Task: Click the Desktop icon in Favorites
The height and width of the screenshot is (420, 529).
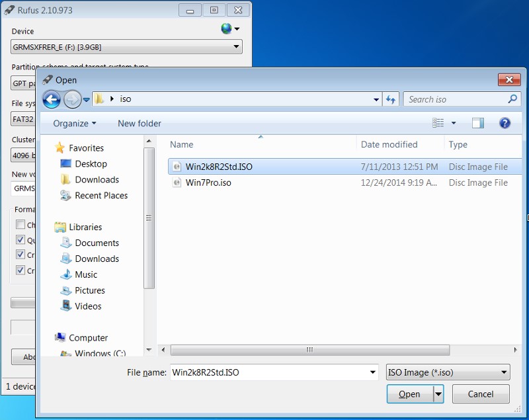Action: click(x=65, y=163)
